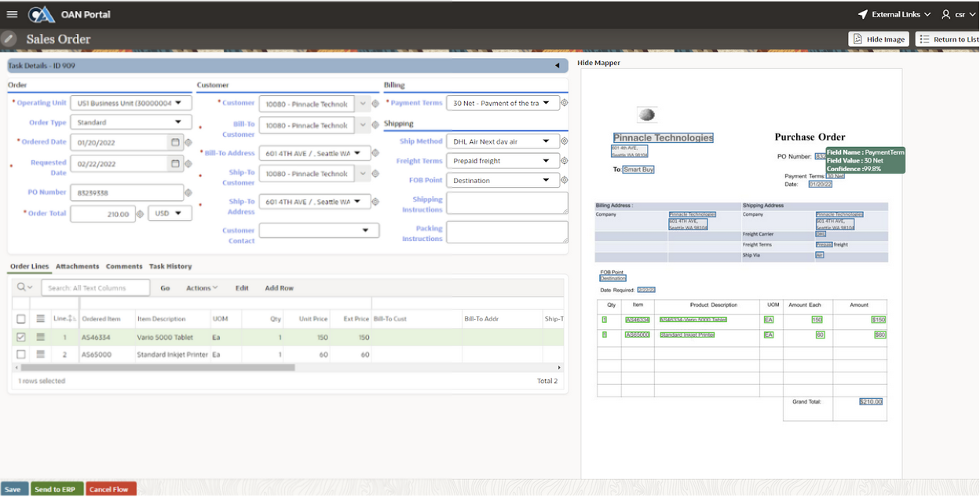980x501 pixels.
Task: Switch to the Order Lines tab
Action: 29,266
